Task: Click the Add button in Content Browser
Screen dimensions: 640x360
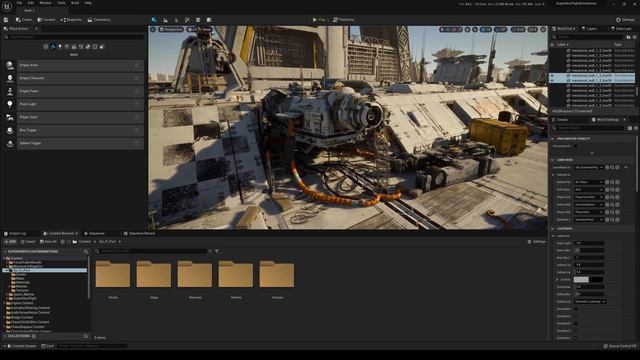Action: pos(10,242)
